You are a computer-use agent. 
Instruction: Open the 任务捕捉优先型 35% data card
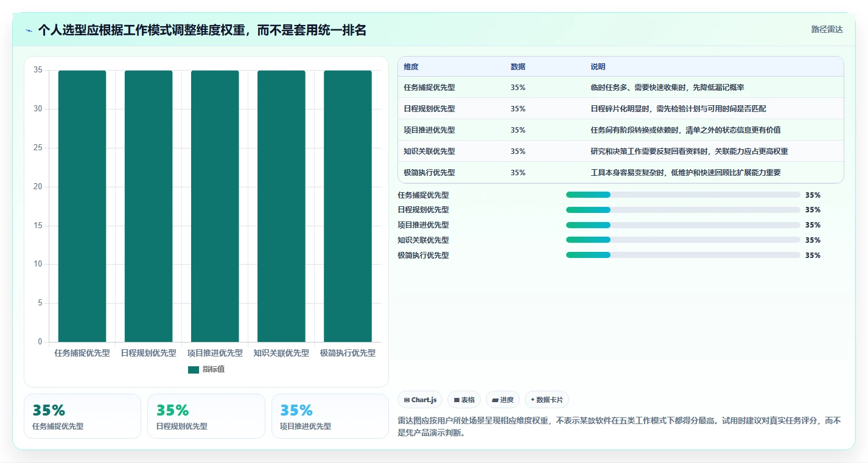point(82,416)
